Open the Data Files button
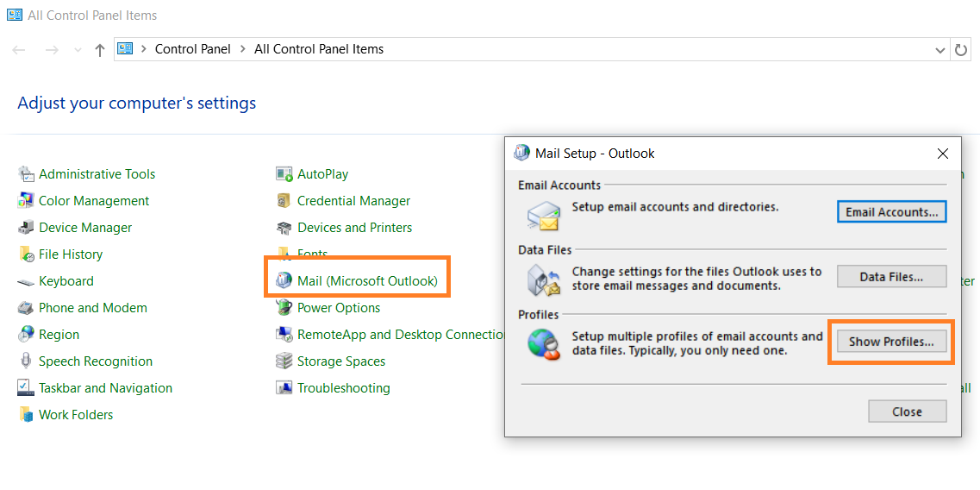 891,277
